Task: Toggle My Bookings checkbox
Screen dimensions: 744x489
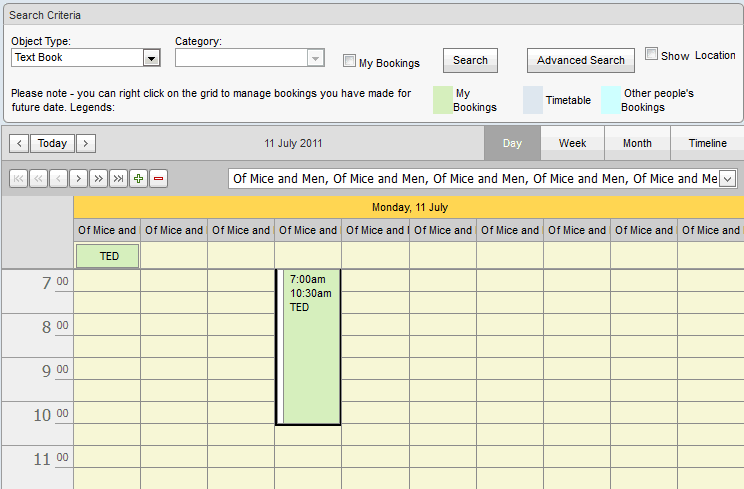Action: pos(349,61)
